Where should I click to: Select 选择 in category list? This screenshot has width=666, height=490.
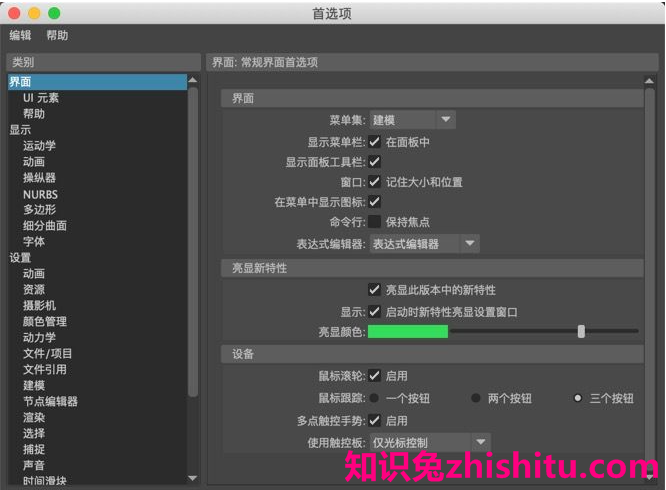[34, 434]
